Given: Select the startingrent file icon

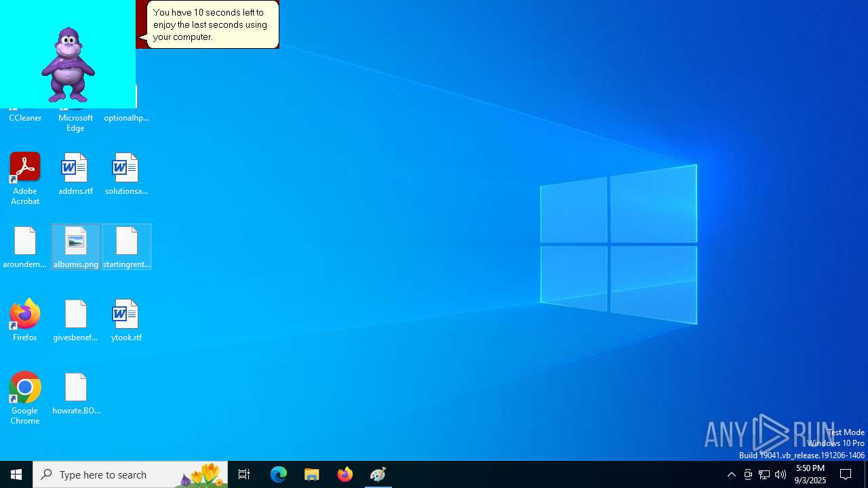Looking at the screenshot, I should pos(127,247).
